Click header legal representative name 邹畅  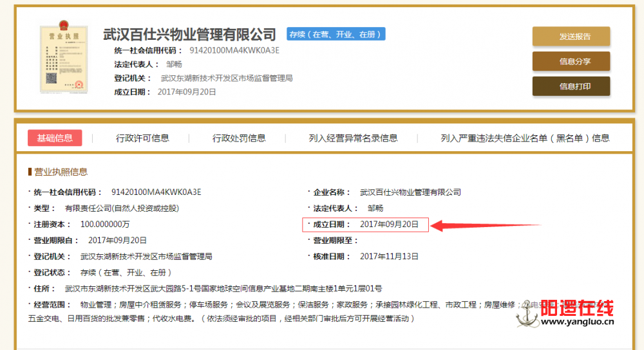[174, 64]
